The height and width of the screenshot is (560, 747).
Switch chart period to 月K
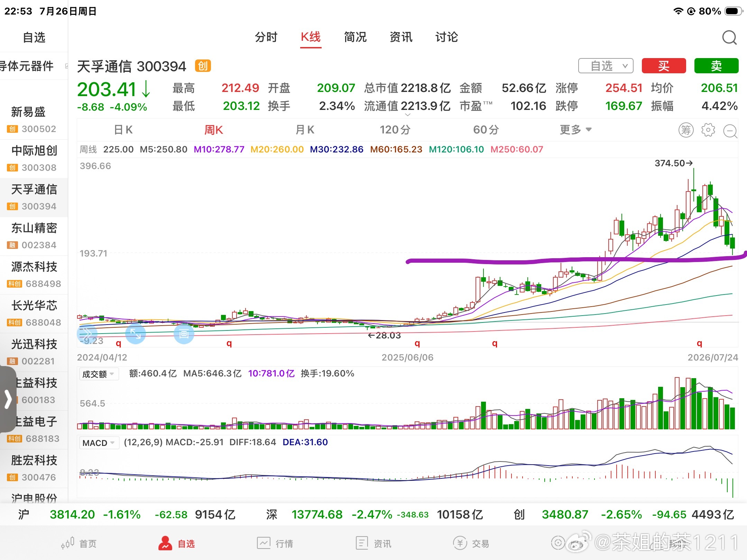305,130
